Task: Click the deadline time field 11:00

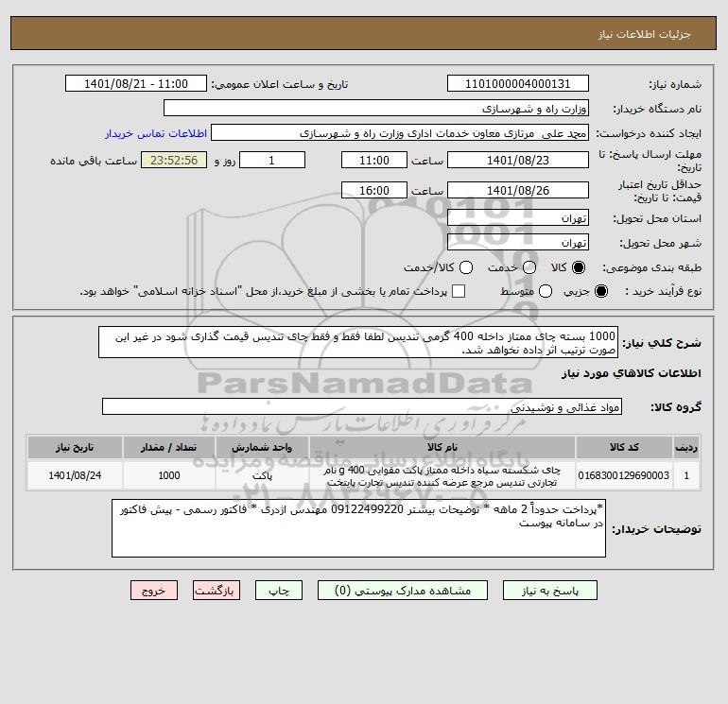Action: [374, 160]
